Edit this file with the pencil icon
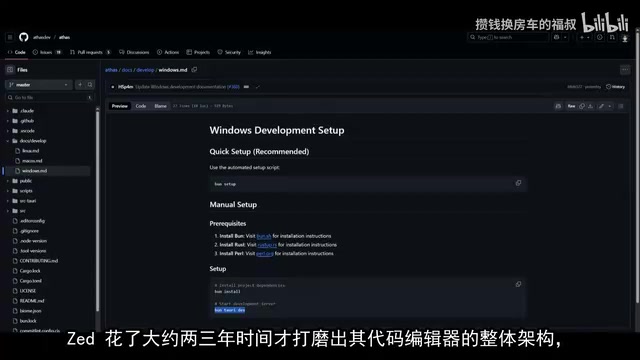Image resolution: width=640 pixels, height=360 pixels. pyautogui.click(x=601, y=106)
